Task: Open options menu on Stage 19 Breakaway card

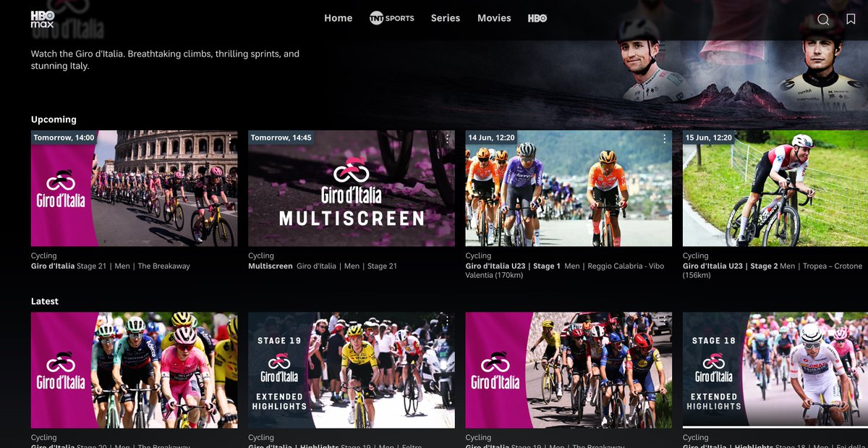Action: [665, 320]
